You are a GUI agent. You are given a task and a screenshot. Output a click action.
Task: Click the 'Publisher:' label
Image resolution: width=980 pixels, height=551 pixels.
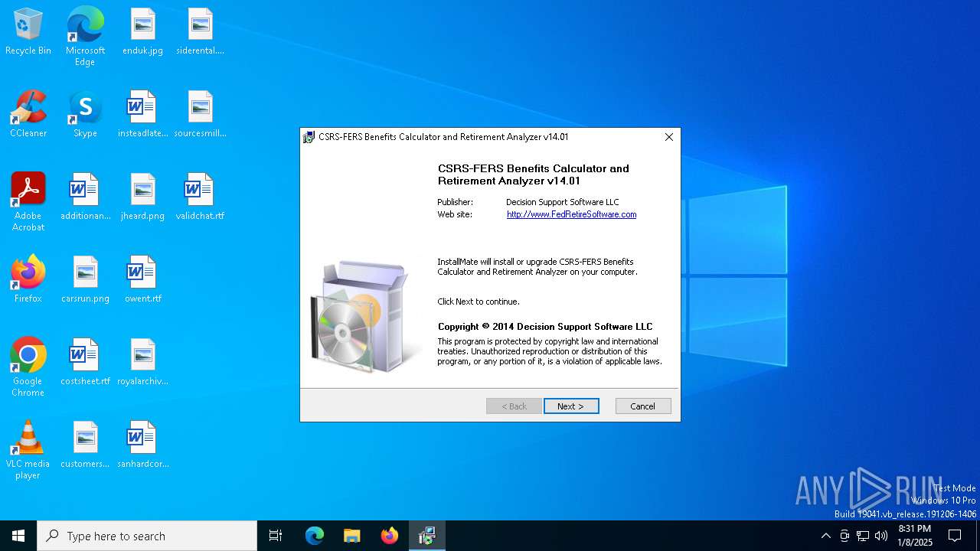tap(455, 202)
